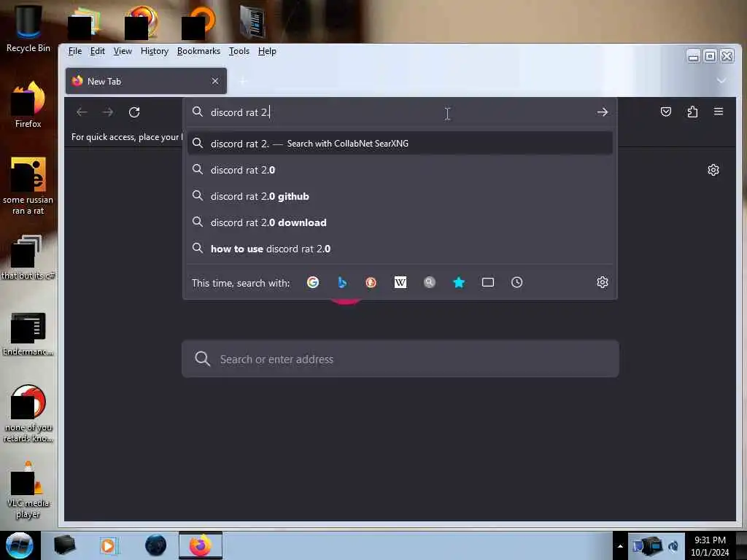Viewport: 747px width, 560px height.
Task: Show hidden tray icons arrow
Action: (x=620, y=546)
